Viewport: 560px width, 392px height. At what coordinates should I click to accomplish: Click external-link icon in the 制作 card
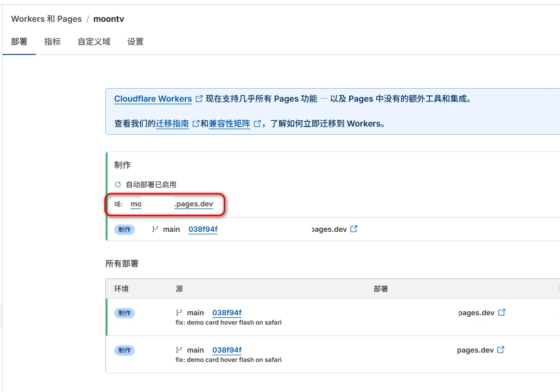(354, 229)
